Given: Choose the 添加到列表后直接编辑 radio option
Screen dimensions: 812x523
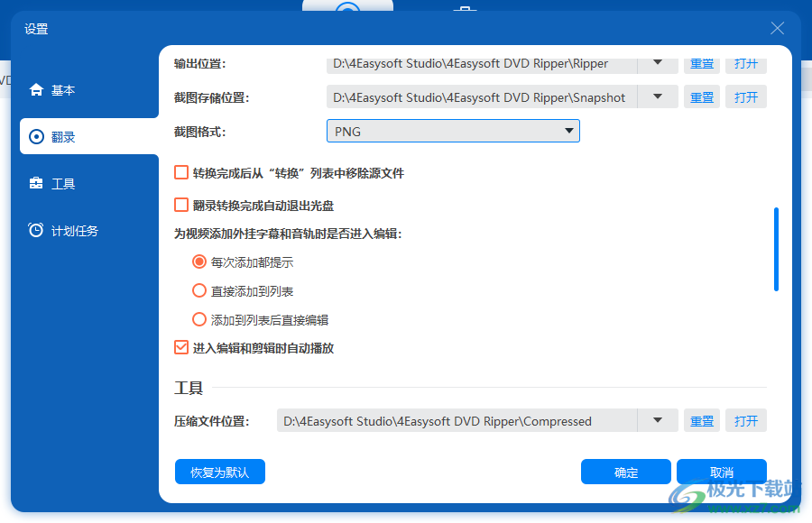Looking at the screenshot, I should pos(199,319).
